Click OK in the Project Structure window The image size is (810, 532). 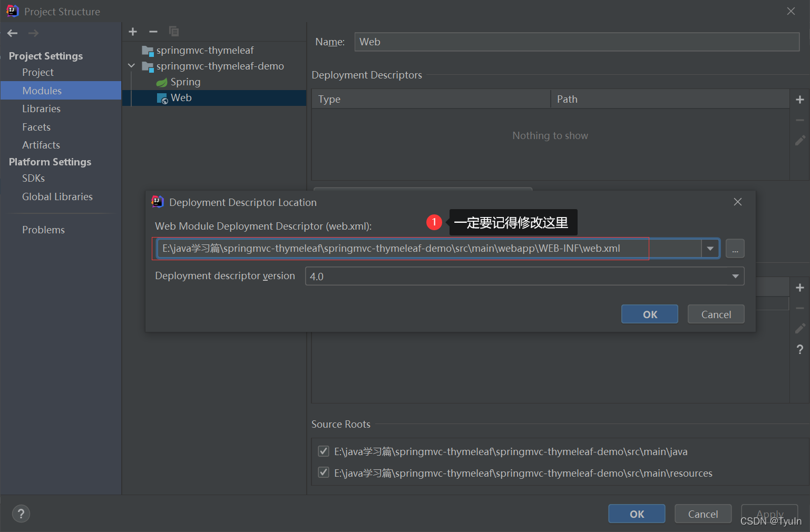[637, 514]
